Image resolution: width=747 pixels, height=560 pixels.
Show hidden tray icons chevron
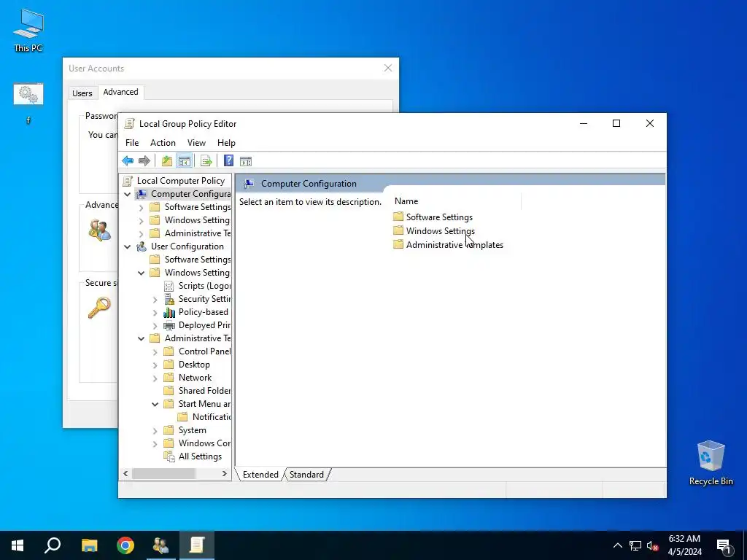point(617,545)
